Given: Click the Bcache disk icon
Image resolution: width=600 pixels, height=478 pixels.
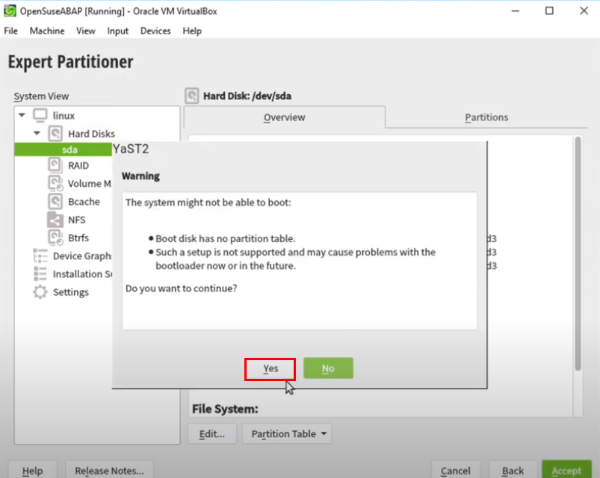Looking at the screenshot, I should (x=55, y=201).
